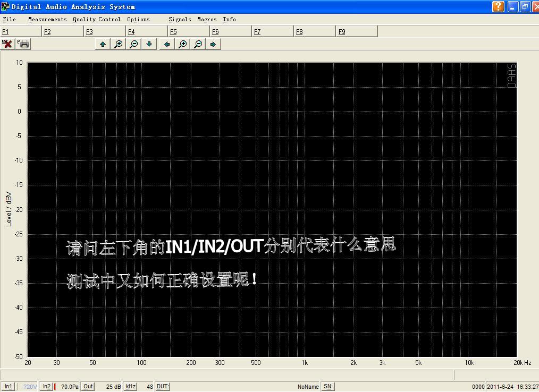Zoom out using magnifier beside the right arrow

pos(198,44)
